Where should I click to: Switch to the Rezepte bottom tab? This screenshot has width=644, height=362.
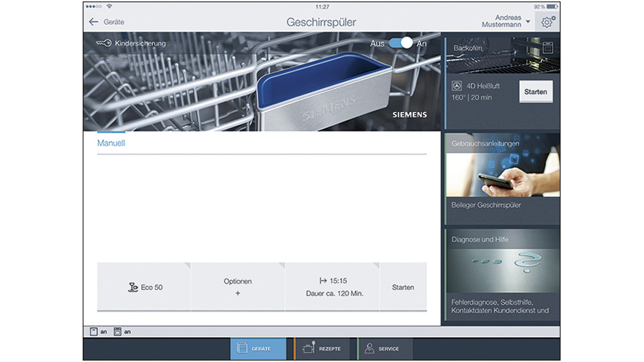[x=322, y=348]
